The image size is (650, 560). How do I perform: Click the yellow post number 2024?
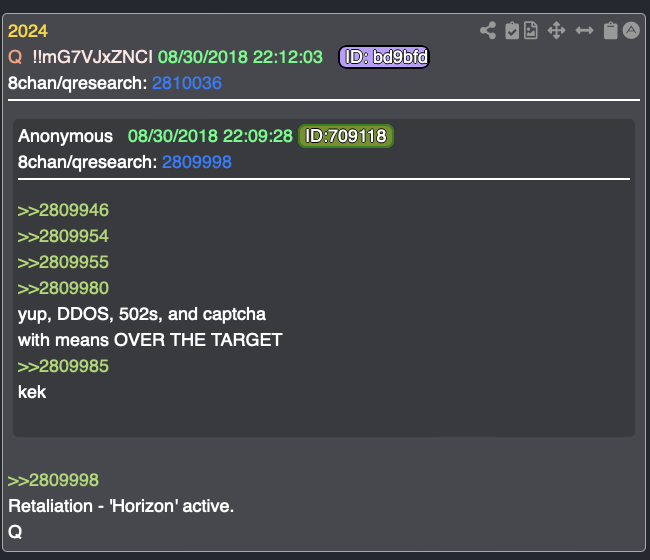coord(28,31)
